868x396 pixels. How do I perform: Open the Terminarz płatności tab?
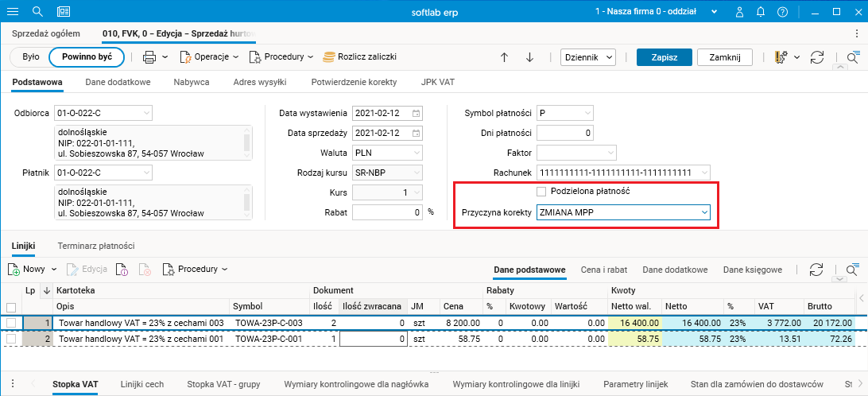tap(97, 246)
